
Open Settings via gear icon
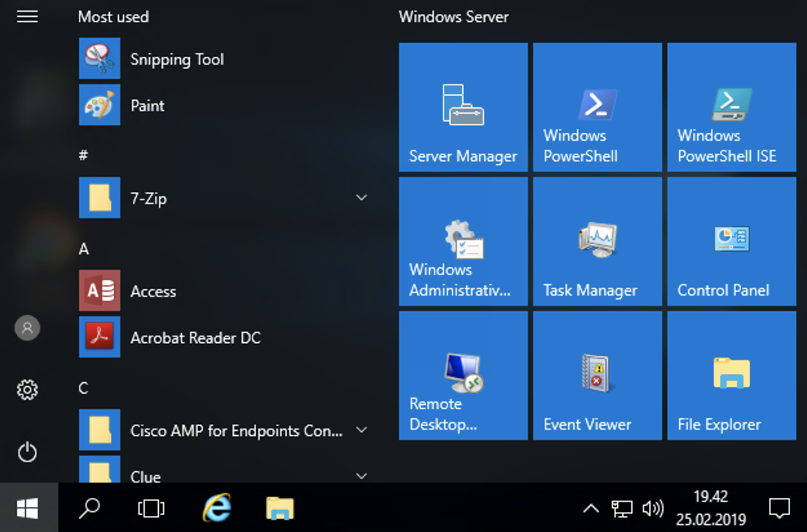[x=27, y=390]
